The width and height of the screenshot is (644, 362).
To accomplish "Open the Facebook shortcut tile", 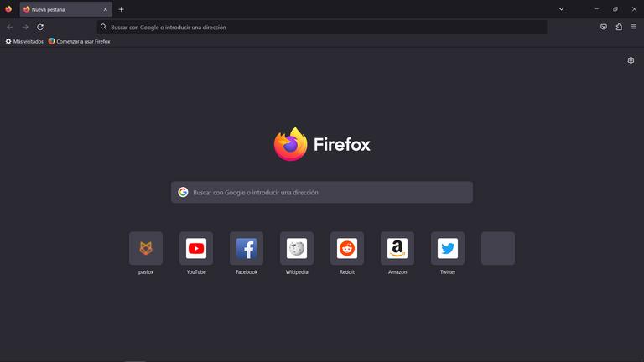I will [247, 248].
